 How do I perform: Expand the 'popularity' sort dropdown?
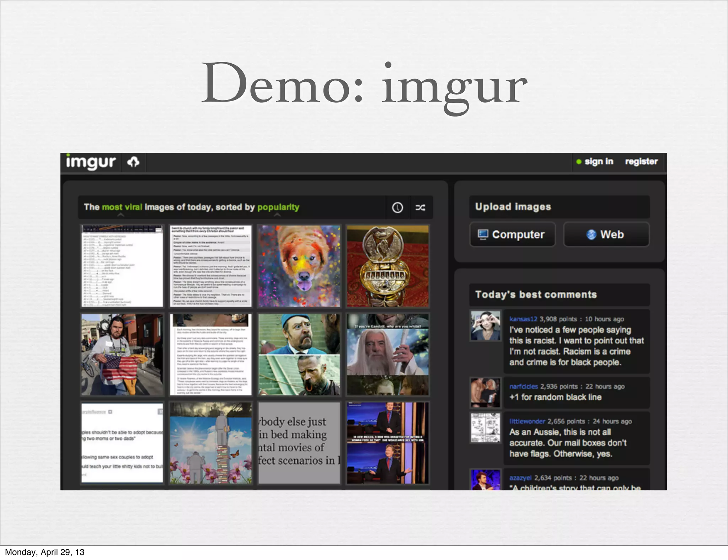[278, 207]
